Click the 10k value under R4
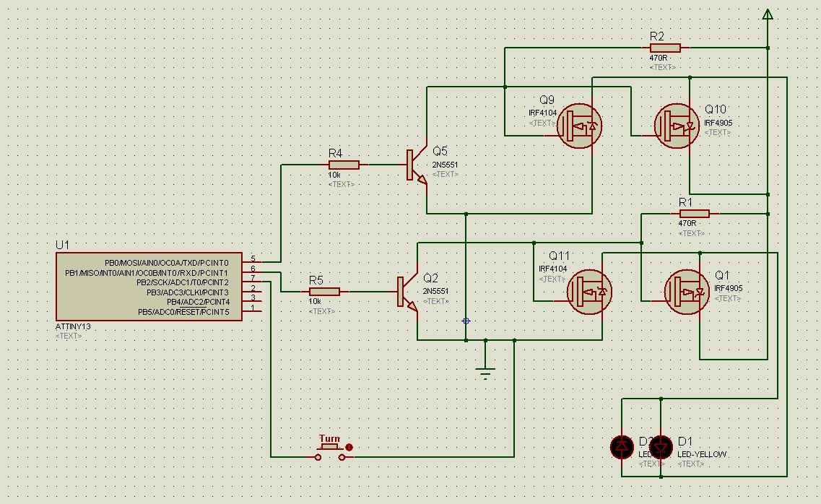The image size is (821, 504). pos(334,175)
